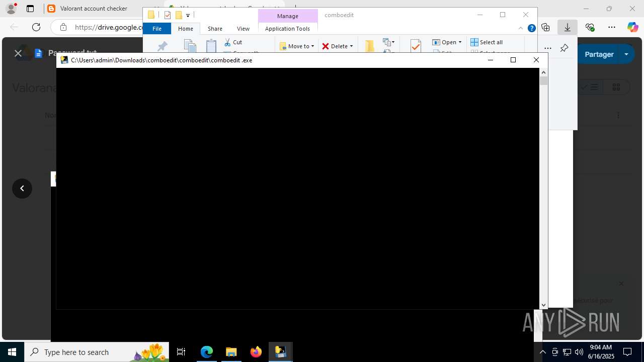
Task: Show hidden system tray icons
Action: pos(543,352)
